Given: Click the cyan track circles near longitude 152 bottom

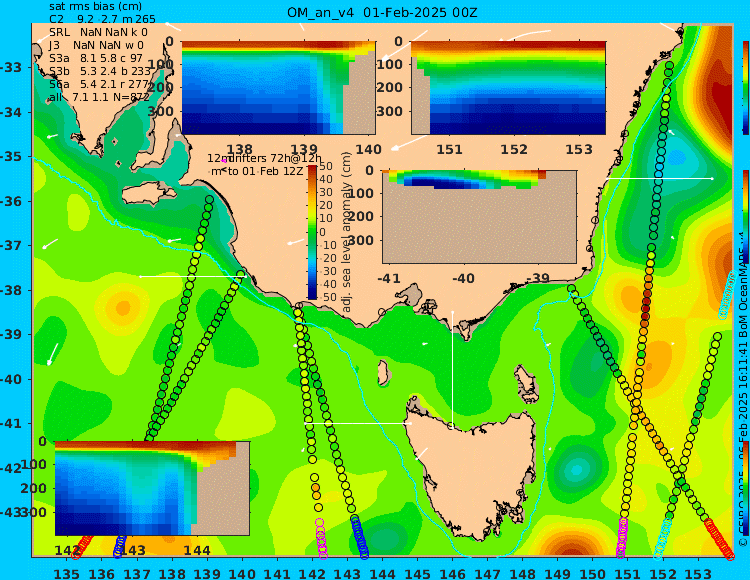Looking at the screenshot, I should coord(664,539).
